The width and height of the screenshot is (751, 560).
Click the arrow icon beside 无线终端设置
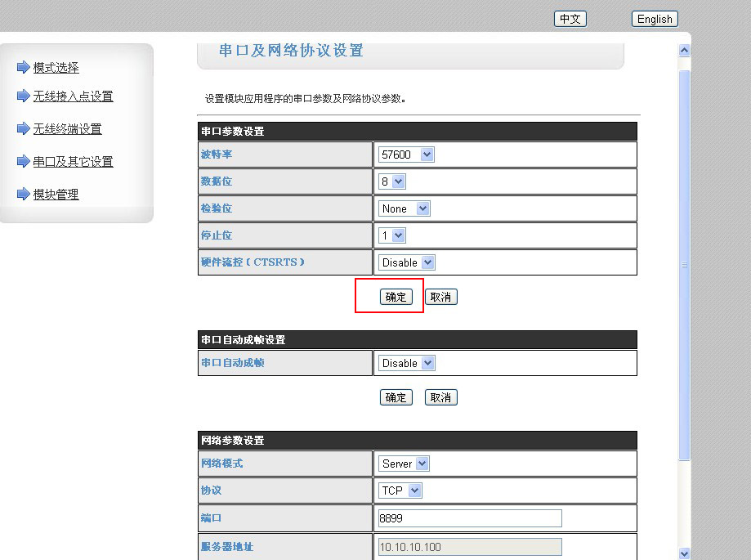23,128
